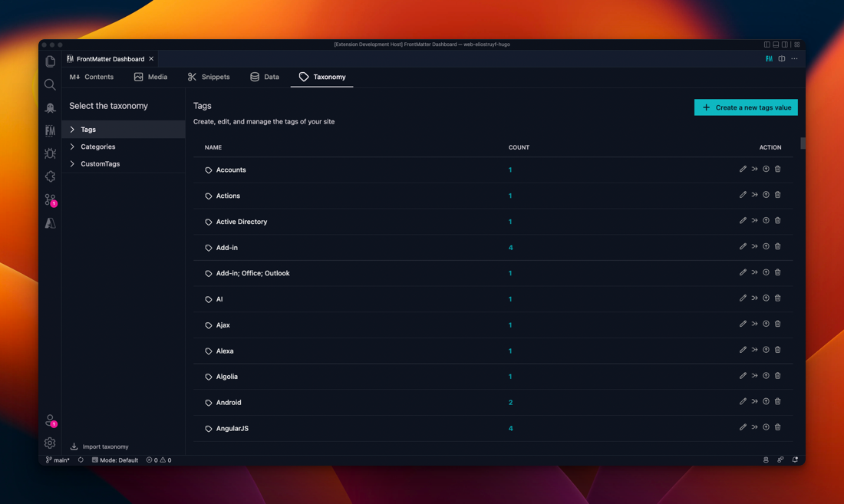Viewport: 844px width, 504px height.
Task: Click the Synchronize Changes status bar icon
Action: point(81,460)
